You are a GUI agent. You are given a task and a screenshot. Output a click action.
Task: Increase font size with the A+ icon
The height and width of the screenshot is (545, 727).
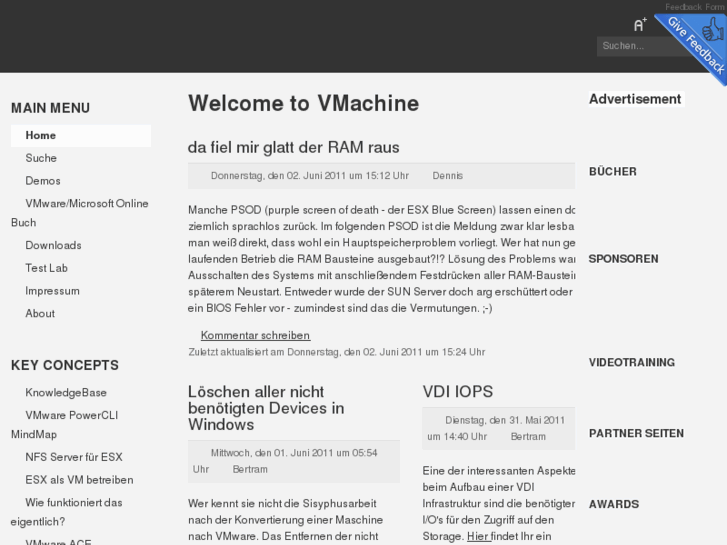click(640, 25)
